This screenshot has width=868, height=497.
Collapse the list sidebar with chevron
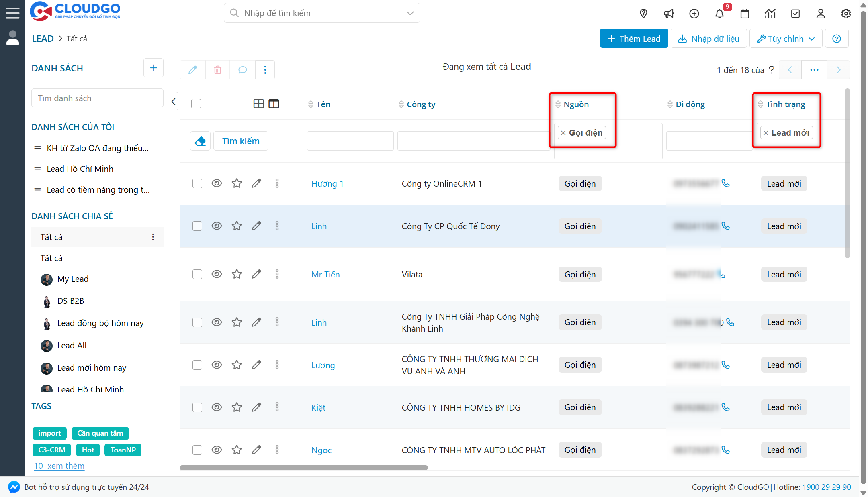coord(174,102)
